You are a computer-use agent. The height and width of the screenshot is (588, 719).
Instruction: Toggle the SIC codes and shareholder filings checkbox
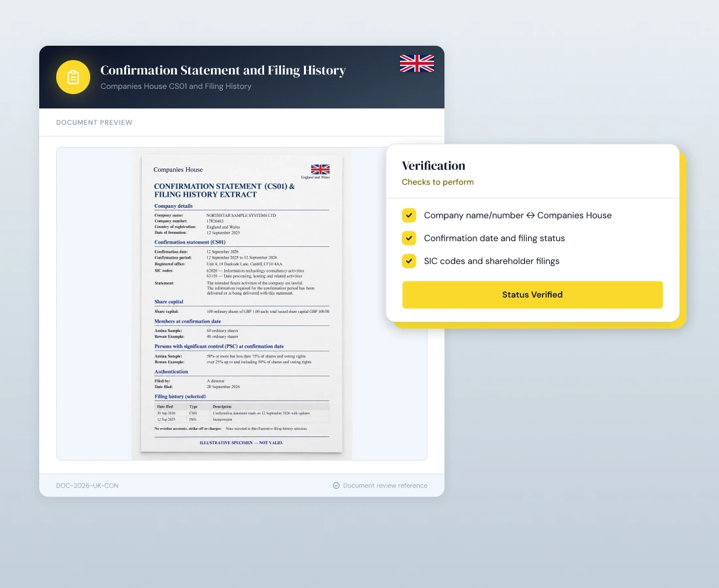[x=409, y=261]
